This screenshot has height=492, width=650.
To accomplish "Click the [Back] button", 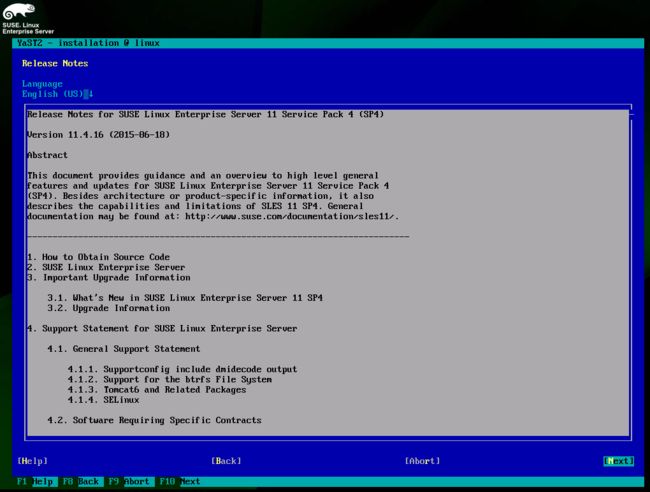I will 226,461.
